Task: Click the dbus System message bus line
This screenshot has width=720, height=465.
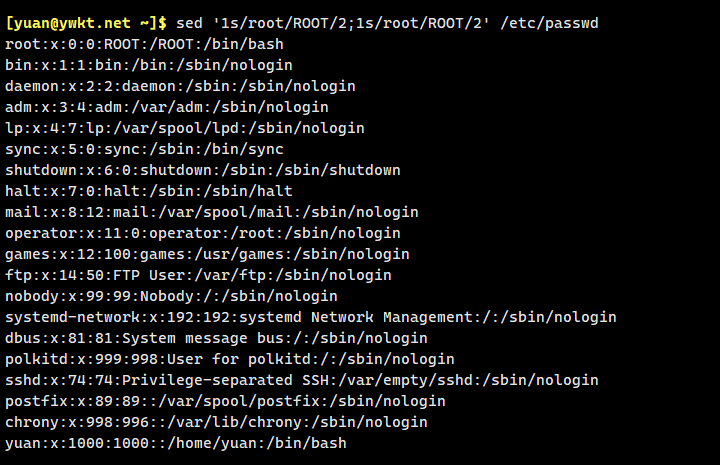Action: pos(216,338)
